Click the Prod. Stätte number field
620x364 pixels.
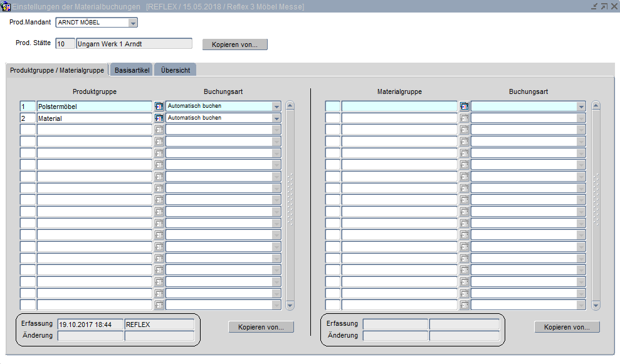click(65, 44)
